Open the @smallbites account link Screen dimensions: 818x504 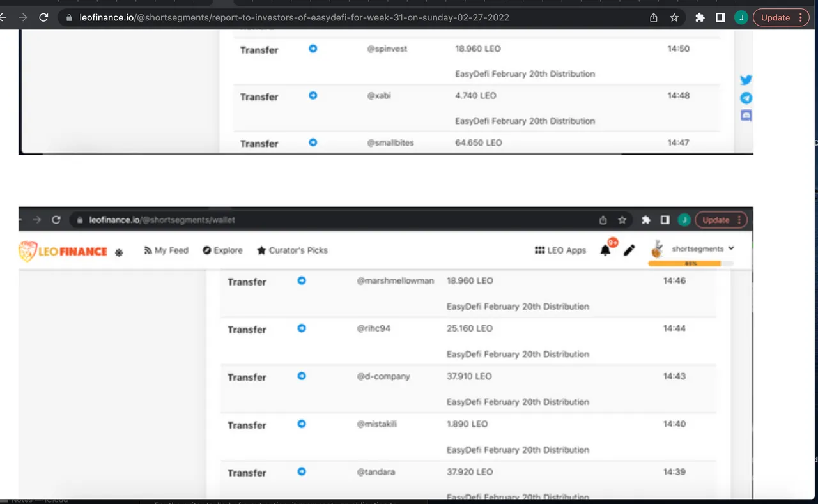click(x=390, y=143)
